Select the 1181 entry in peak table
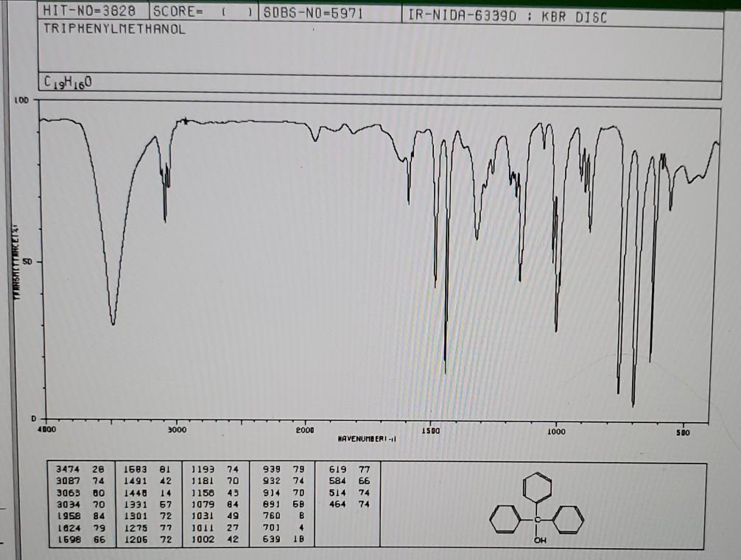This screenshot has height=560, width=741. point(215,481)
